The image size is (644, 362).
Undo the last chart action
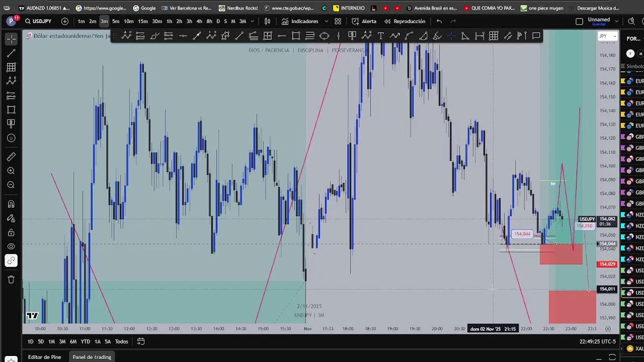(x=439, y=21)
